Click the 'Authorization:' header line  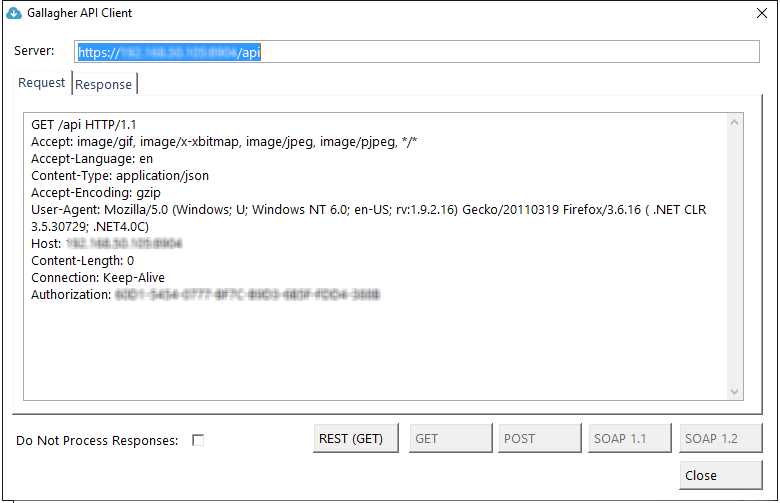(205, 295)
